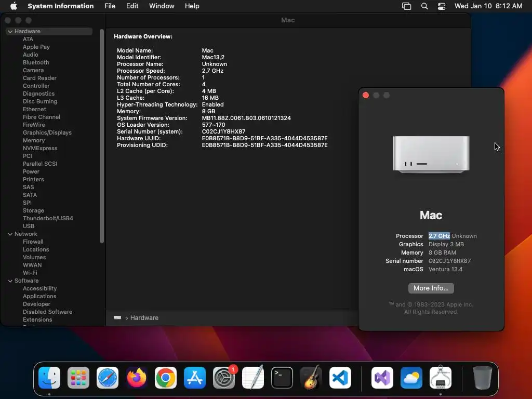Screen dimensions: 532x399
Task: Select USB in the sidebar
Action: [28, 227]
